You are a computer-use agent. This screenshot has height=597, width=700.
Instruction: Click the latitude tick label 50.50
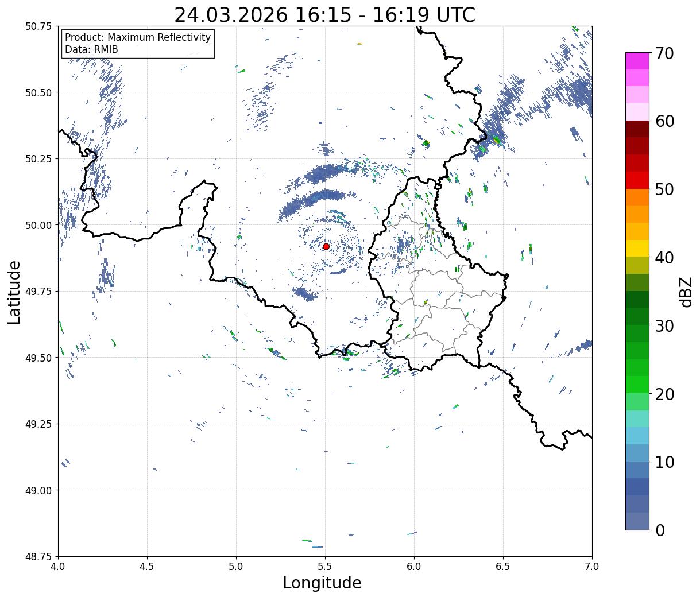38,92
